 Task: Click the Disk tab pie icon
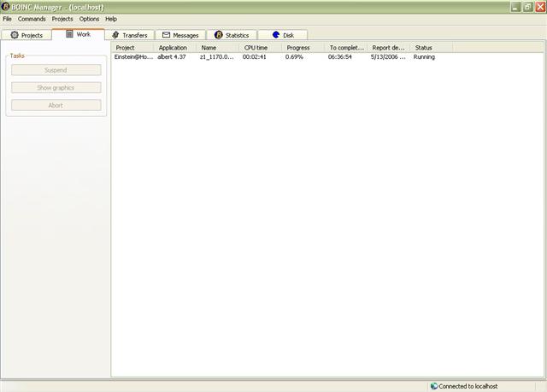click(x=276, y=35)
